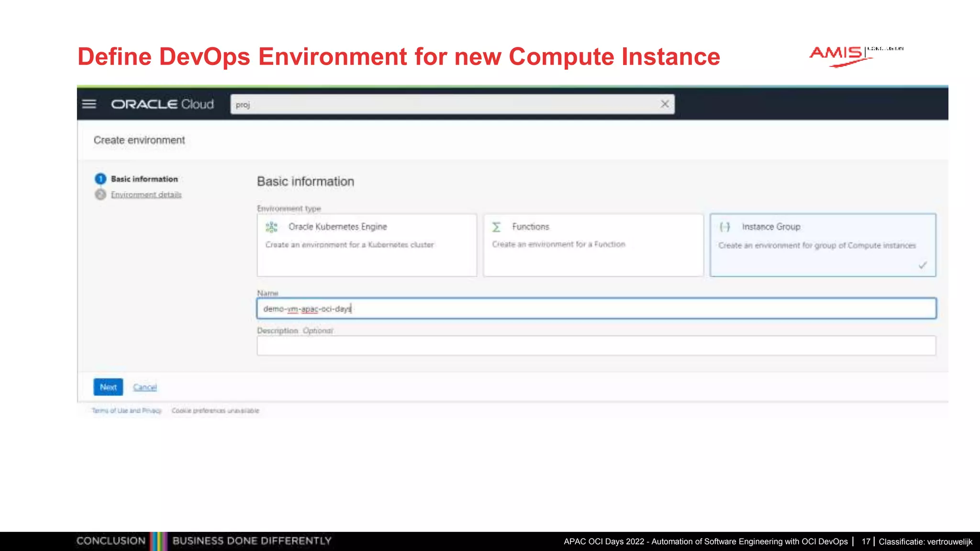Open the hamburger navigation menu
The height and width of the screenshot is (551, 980).
tap(89, 104)
